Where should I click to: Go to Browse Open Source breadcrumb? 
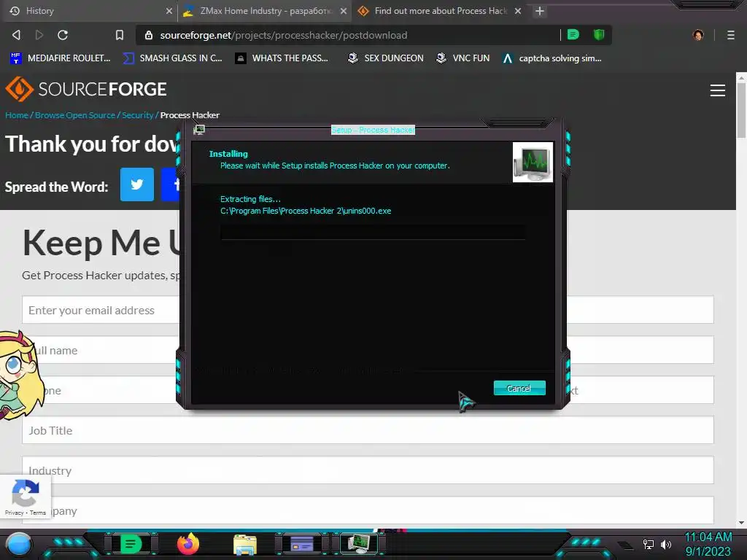tap(75, 115)
